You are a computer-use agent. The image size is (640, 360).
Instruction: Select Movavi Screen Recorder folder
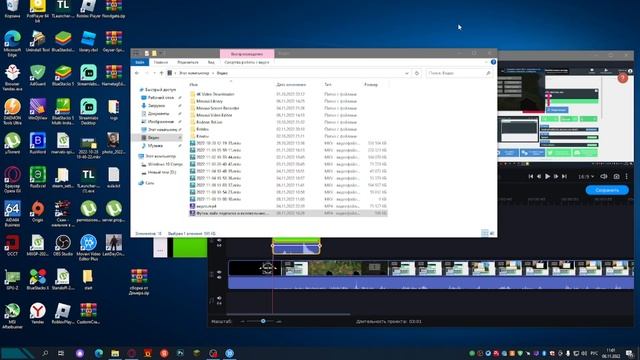(x=218, y=108)
